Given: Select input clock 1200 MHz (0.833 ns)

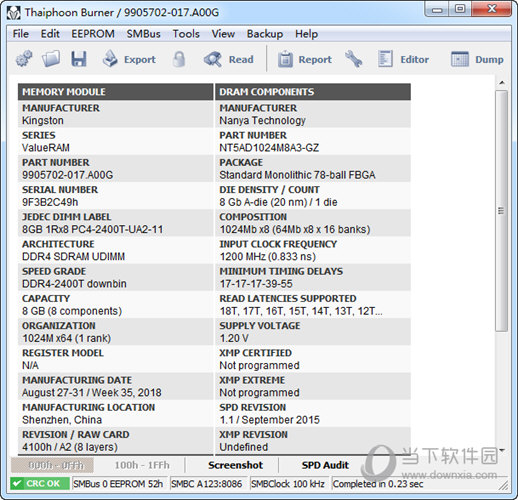Looking at the screenshot, I should [x=267, y=256].
